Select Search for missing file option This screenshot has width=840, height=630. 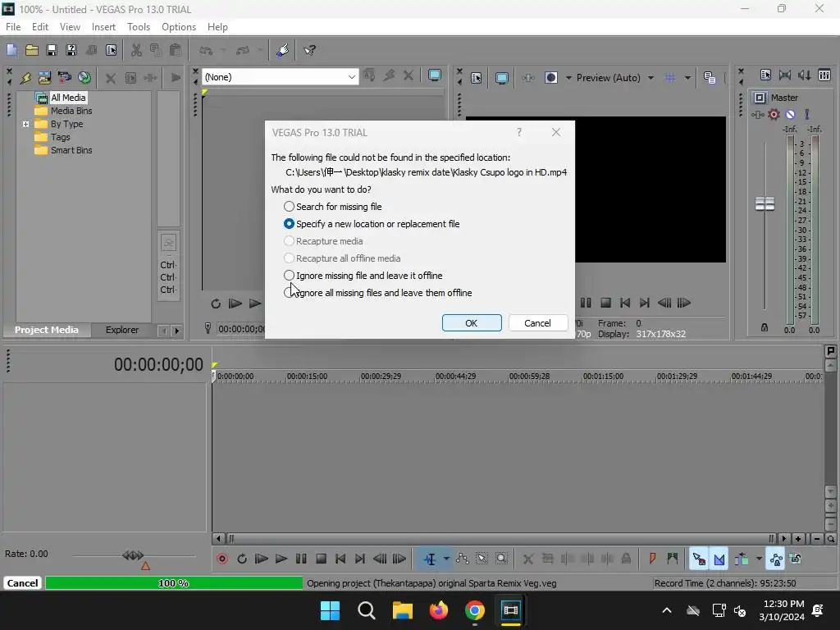[333, 207]
